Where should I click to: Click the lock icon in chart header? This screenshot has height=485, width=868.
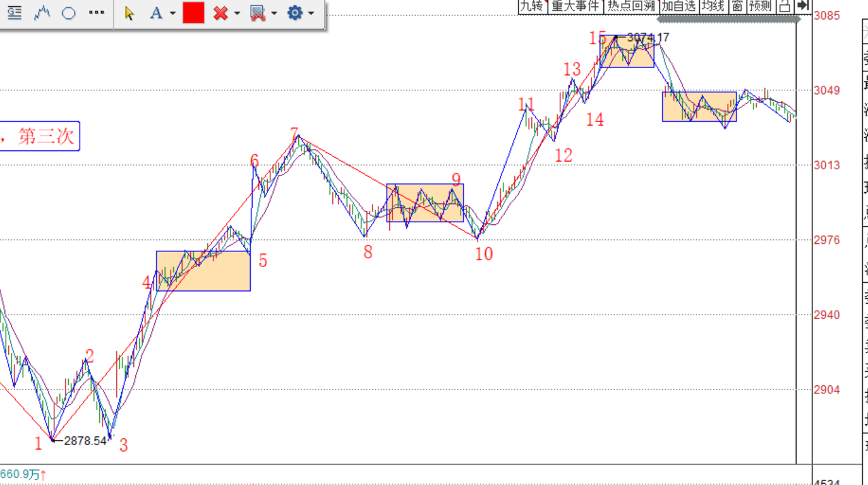784,6
